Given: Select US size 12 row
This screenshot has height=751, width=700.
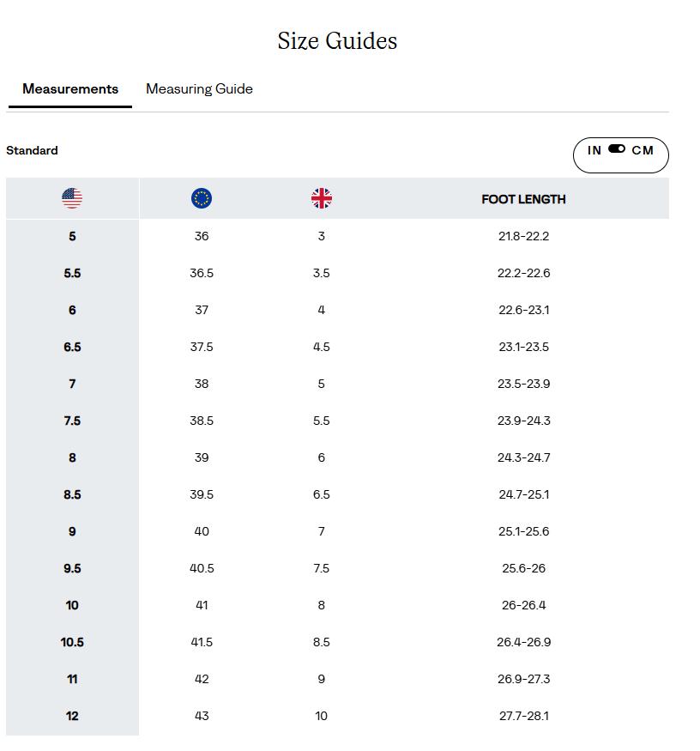Looking at the screenshot, I should (x=72, y=716).
